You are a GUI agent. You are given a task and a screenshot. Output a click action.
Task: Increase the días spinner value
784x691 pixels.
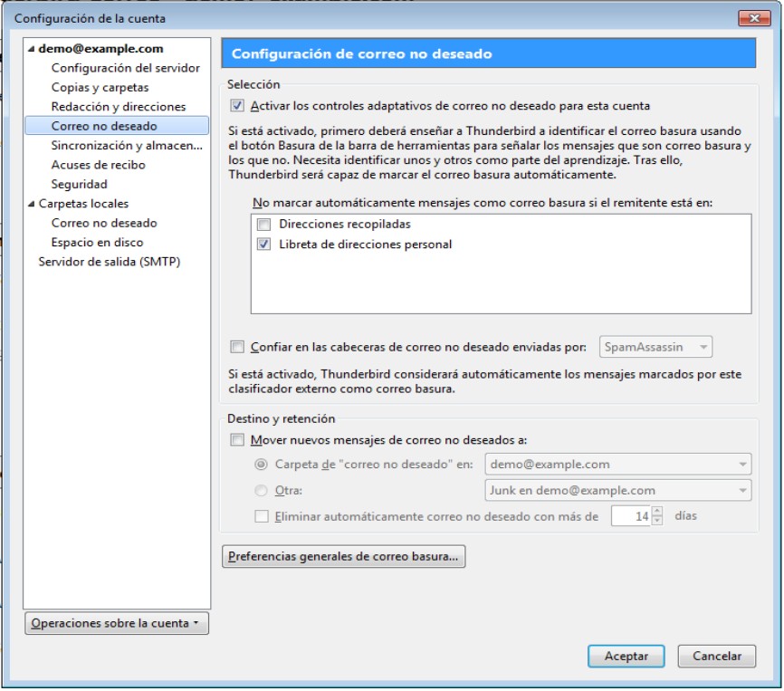[657, 511]
